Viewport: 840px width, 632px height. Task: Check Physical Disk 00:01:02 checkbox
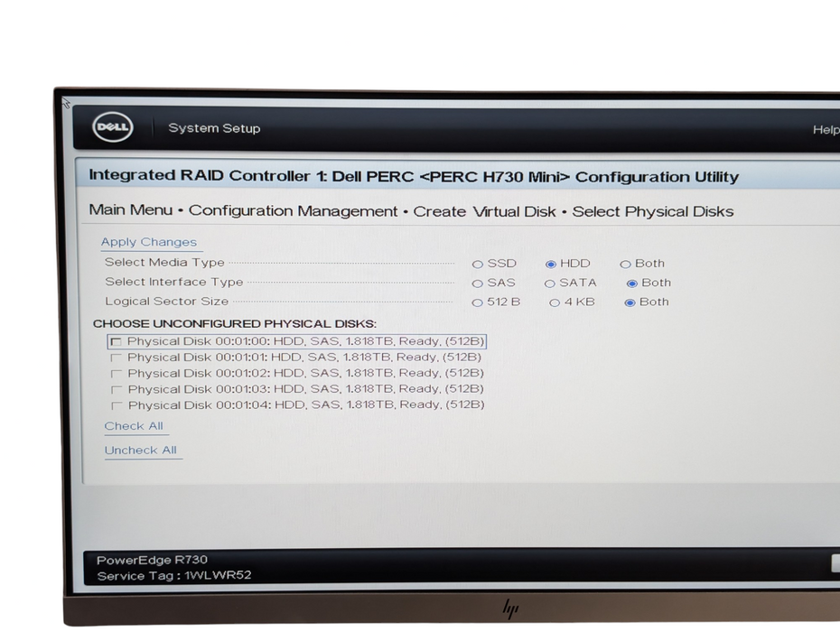[117, 374]
